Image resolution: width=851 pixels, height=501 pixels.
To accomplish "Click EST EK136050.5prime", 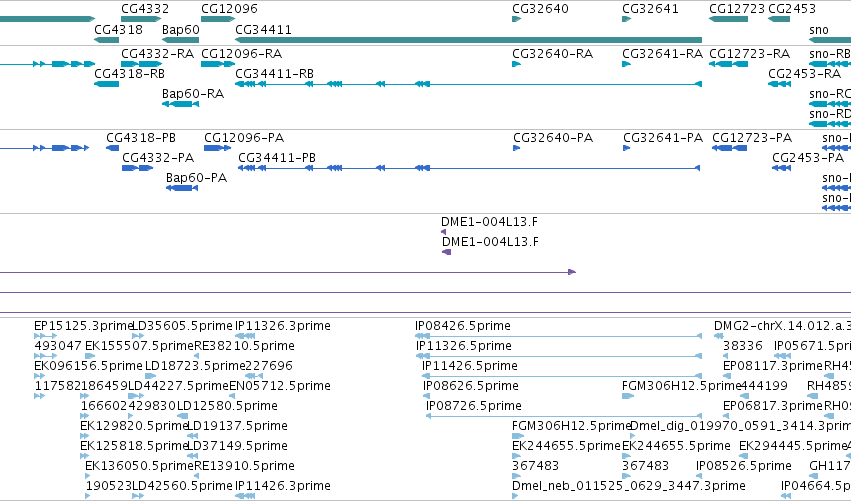I will pyautogui.click(x=139, y=467).
